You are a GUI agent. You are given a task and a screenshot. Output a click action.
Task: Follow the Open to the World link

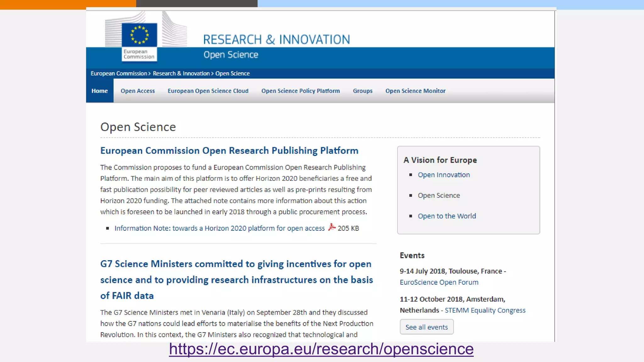point(447,216)
